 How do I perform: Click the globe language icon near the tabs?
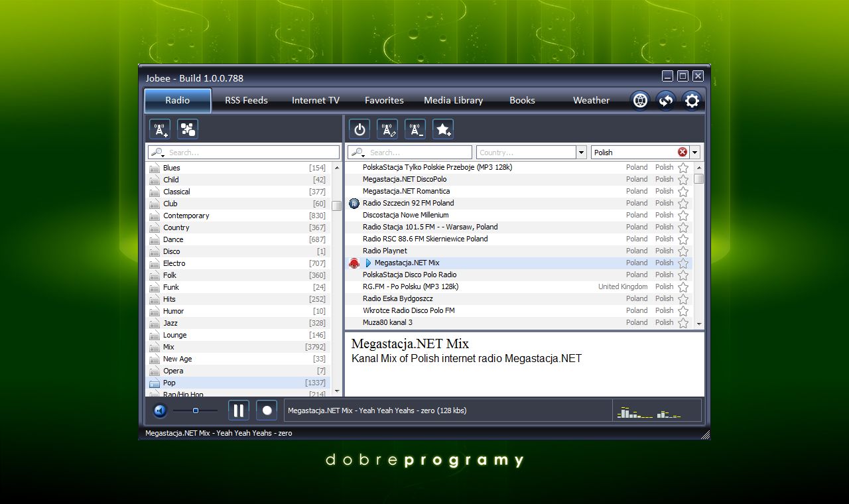click(639, 100)
